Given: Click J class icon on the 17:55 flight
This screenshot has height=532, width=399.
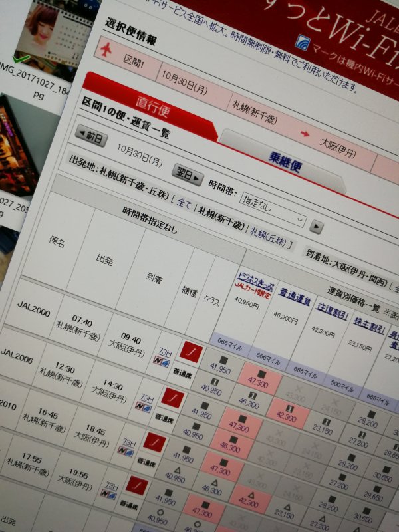Looking at the screenshot, I should 137,485.
